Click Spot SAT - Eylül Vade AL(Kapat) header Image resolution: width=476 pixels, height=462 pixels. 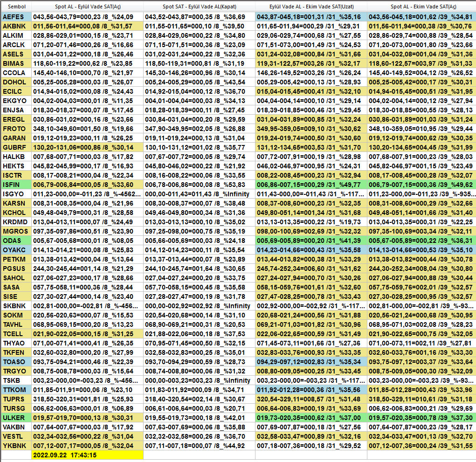point(199,7)
